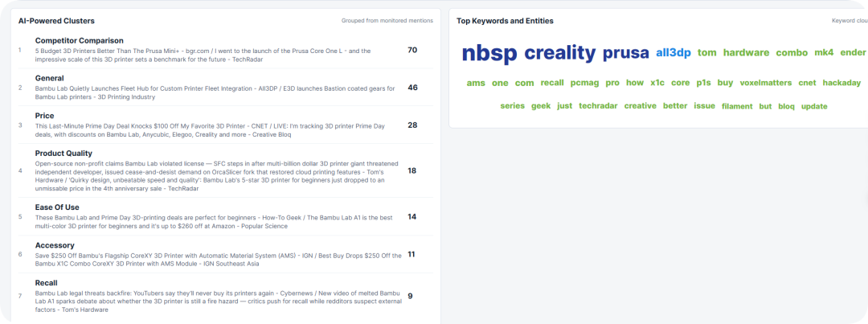Image resolution: width=868 pixels, height=324 pixels.
Task: Select the 'hardware' keyword
Action: (x=746, y=52)
